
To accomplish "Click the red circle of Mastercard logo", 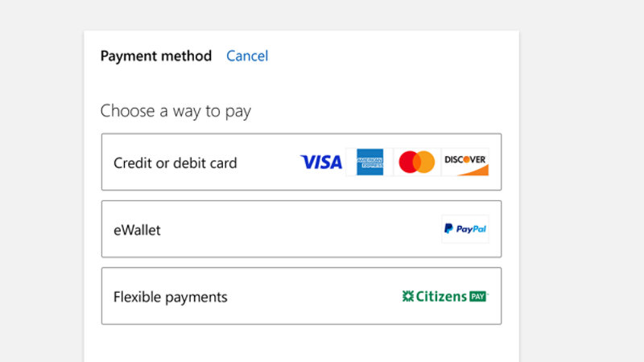I will 409,162.
